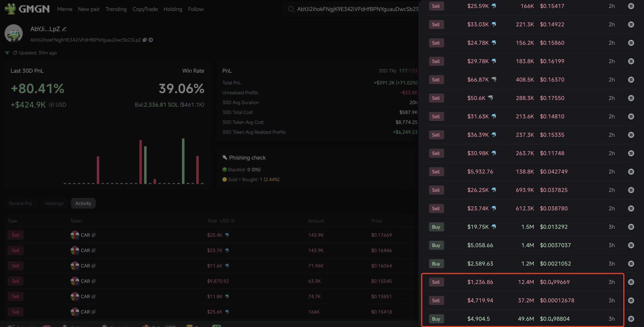Select the Activity tab

[83, 203]
